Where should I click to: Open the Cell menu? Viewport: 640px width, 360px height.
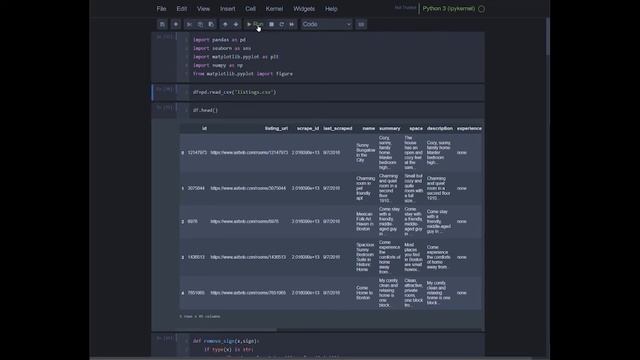250,9
